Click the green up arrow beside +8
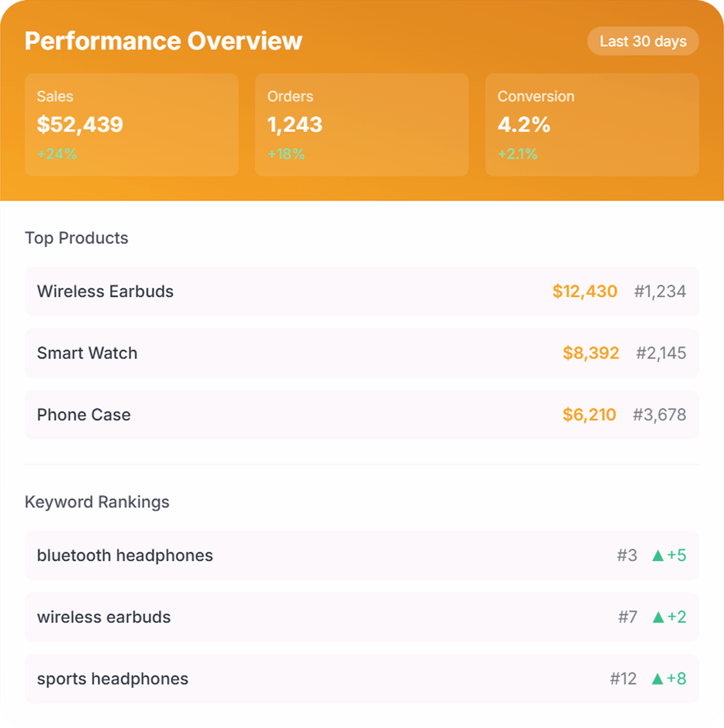The image size is (724, 728). tap(658, 679)
